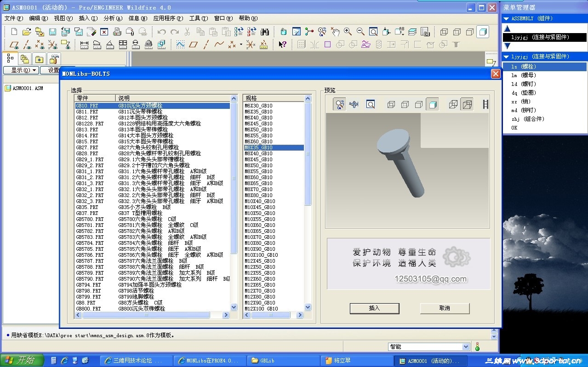Open the Favorites tab icon
The image size is (588, 367).
[x=40, y=59]
